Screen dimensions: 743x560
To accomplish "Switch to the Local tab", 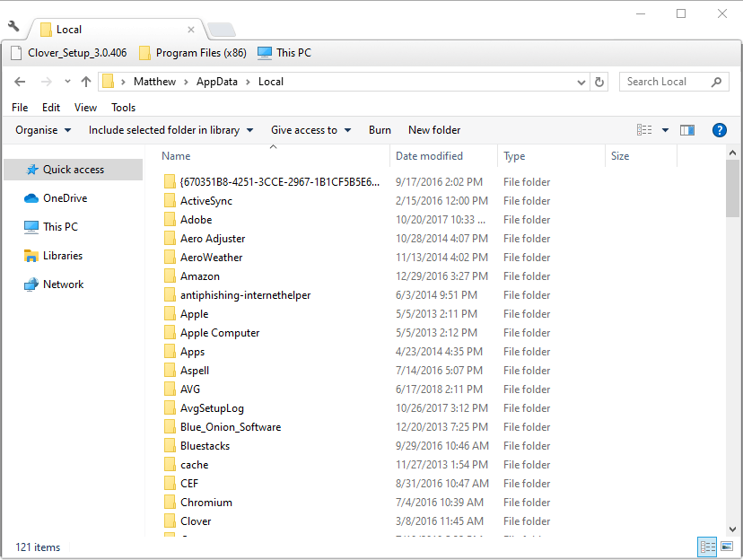I will click(x=116, y=30).
